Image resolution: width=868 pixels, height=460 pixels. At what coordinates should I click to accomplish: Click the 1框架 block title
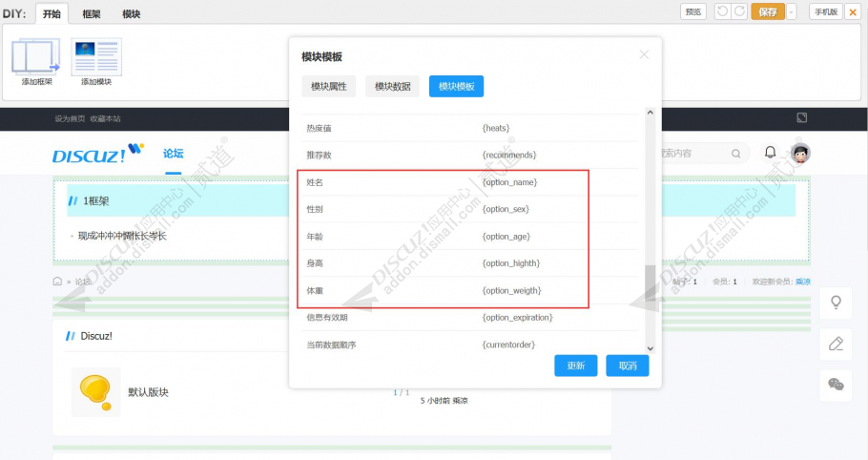tap(95, 201)
